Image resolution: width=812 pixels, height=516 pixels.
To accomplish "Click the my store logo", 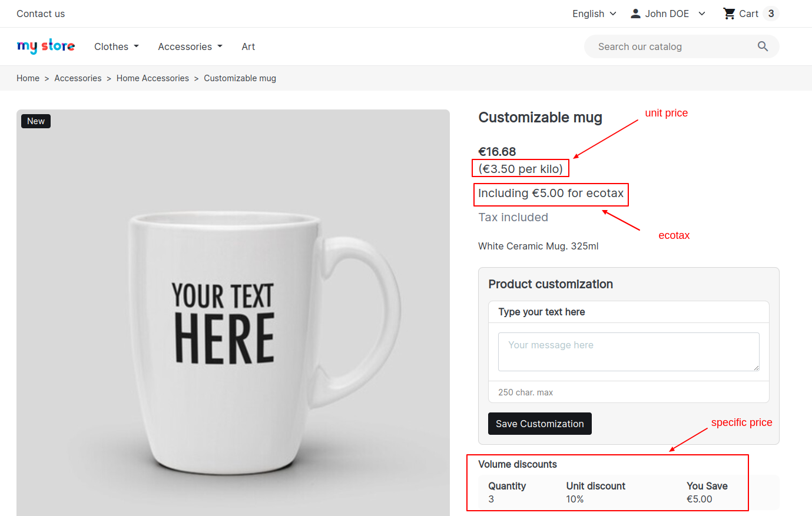I will pyautogui.click(x=46, y=46).
